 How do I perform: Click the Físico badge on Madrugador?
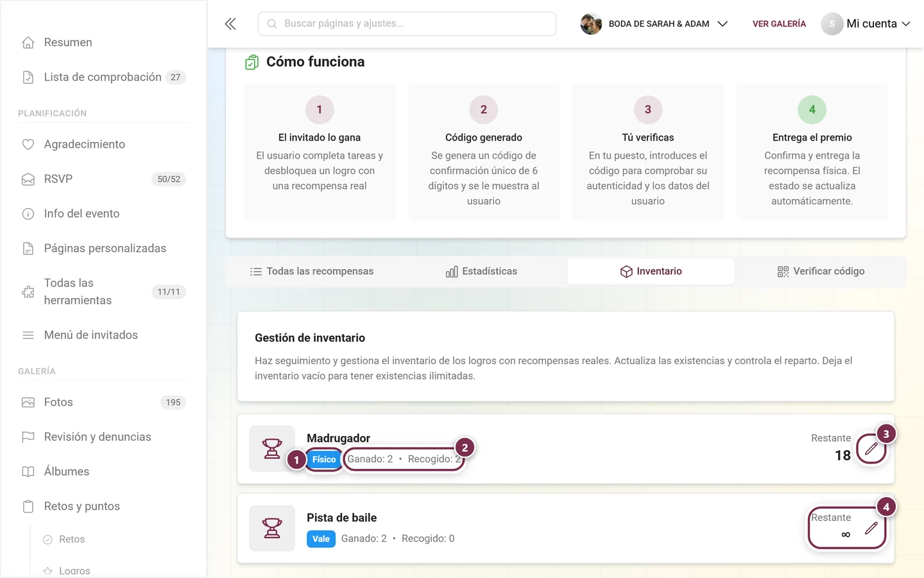click(324, 459)
